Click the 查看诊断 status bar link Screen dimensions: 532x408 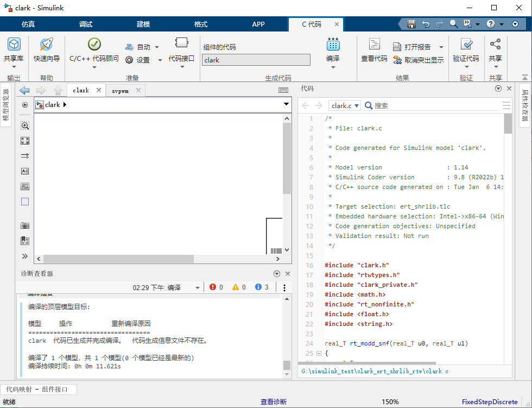tap(274, 402)
